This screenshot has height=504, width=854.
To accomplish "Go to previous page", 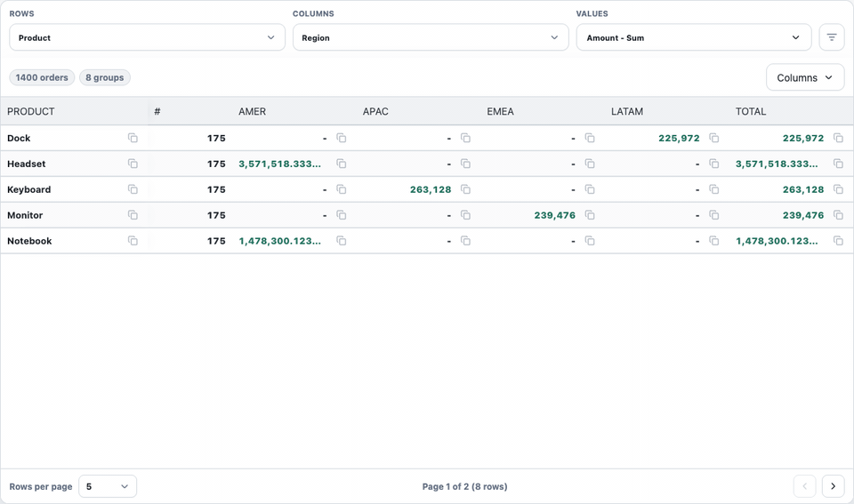I will click(804, 486).
